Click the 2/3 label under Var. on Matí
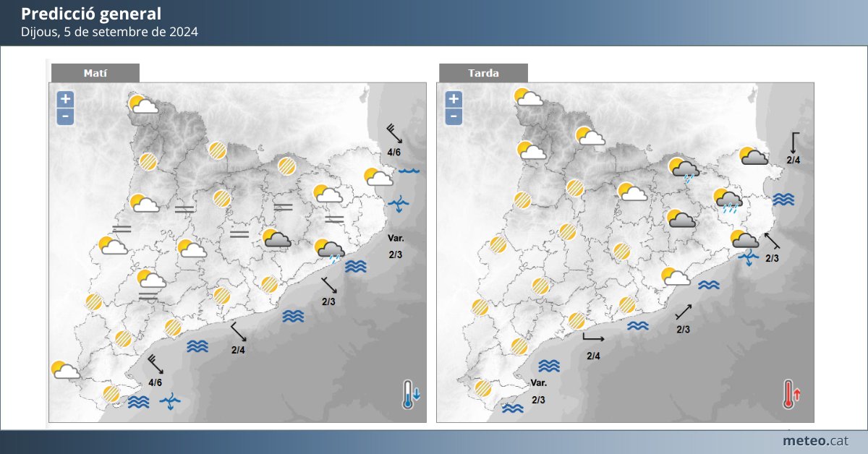868x454 pixels. coord(396,254)
